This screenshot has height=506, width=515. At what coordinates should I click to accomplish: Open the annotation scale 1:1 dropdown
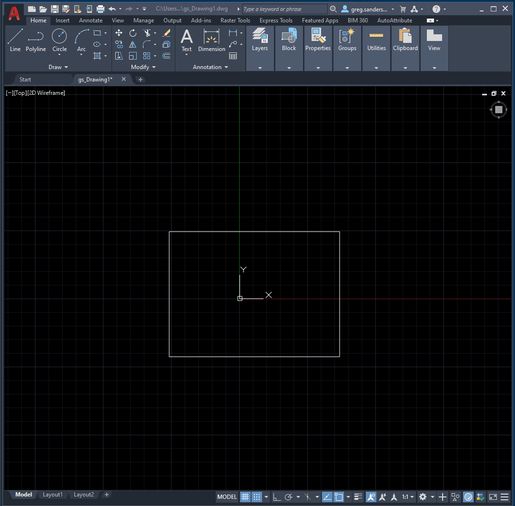(x=408, y=497)
